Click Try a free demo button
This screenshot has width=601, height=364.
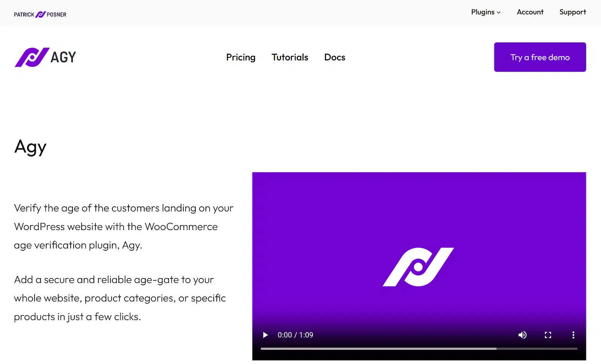pos(540,57)
